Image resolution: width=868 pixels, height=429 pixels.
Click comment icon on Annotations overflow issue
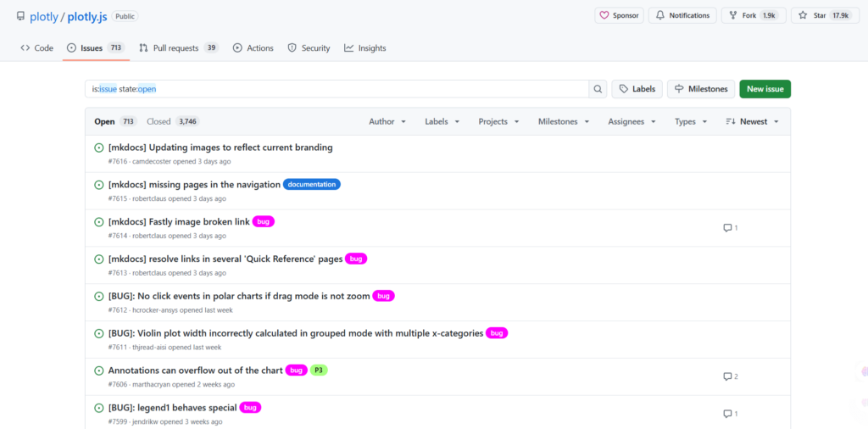point(727,376)
